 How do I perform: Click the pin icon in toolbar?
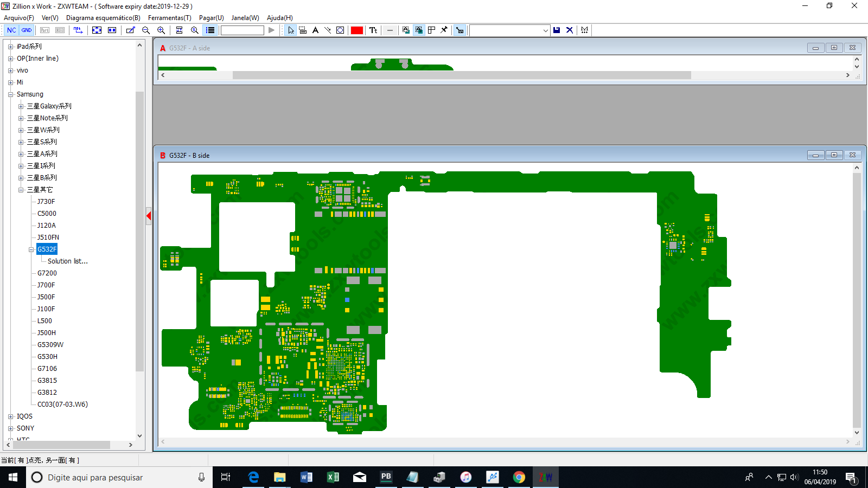444,30
